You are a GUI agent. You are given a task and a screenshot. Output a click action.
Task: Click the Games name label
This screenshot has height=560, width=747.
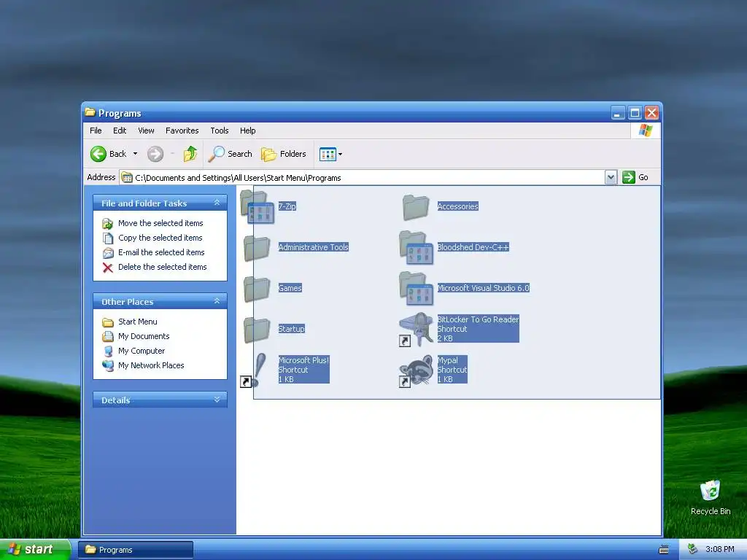[290, 288]
